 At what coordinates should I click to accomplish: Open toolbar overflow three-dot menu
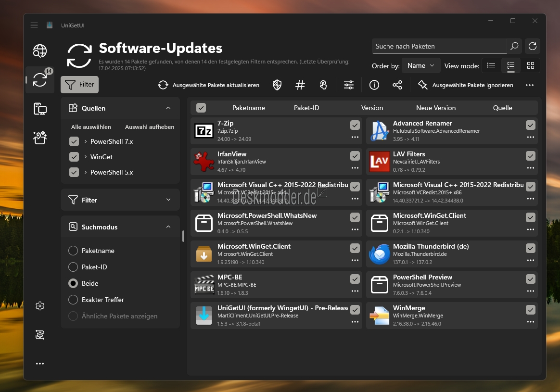[530, 85]
